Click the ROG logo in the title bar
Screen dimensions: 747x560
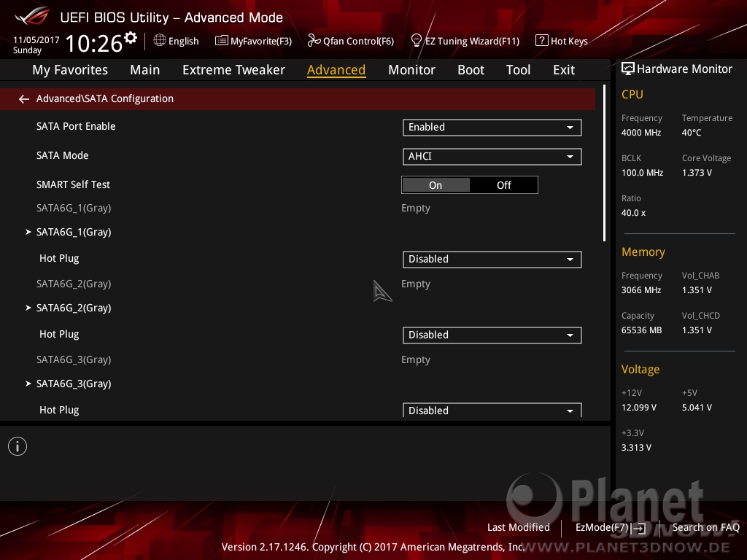(32, 16)
